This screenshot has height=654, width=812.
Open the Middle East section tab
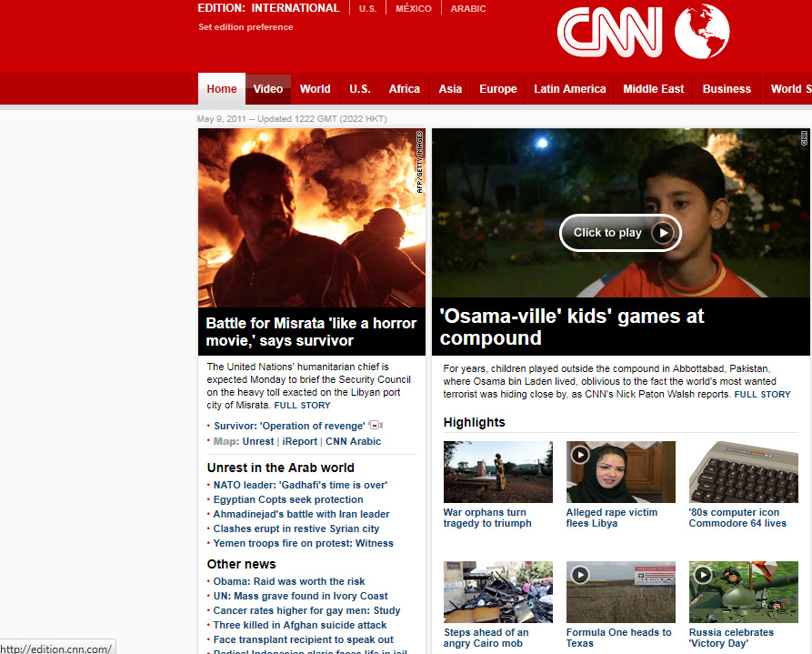click(653, 89)
